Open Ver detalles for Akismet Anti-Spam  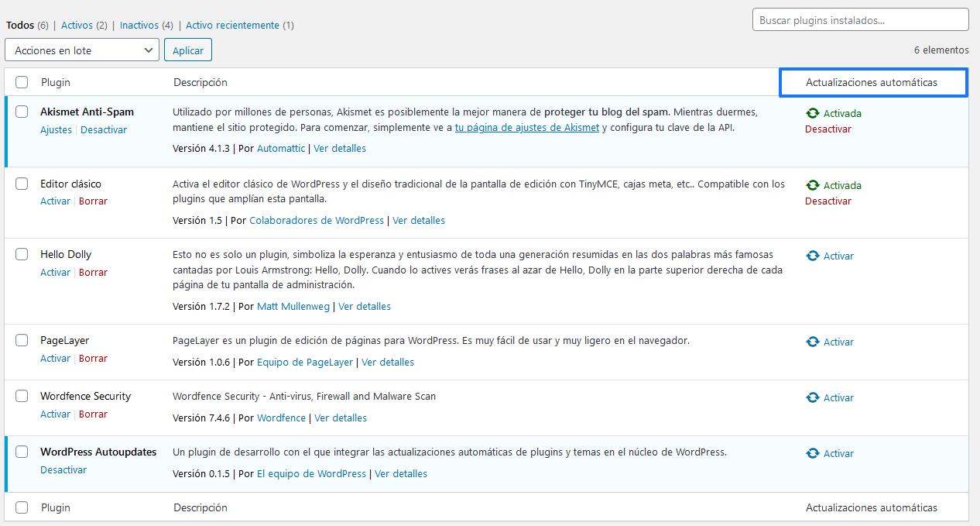click(340, 148)
